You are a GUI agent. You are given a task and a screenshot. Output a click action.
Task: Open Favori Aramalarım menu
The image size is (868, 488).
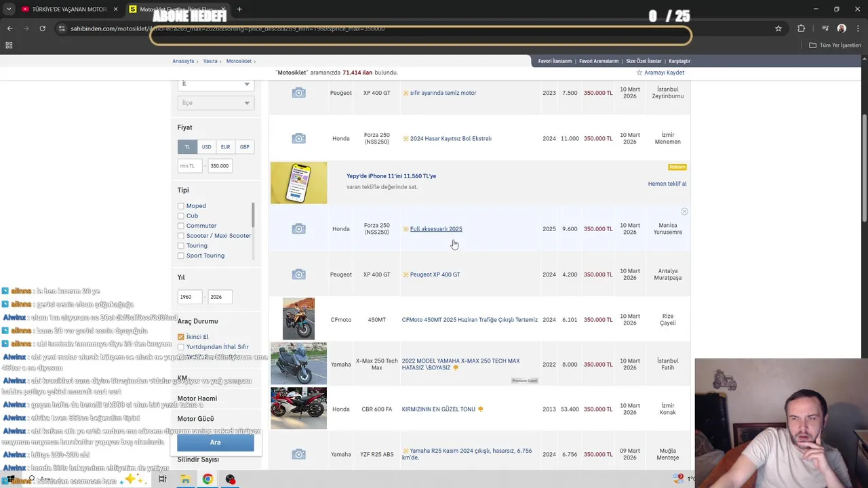click(598, 61)
